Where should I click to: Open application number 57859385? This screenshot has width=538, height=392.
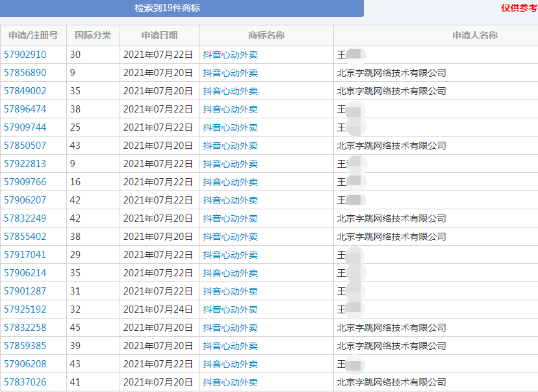pos(25,346)
